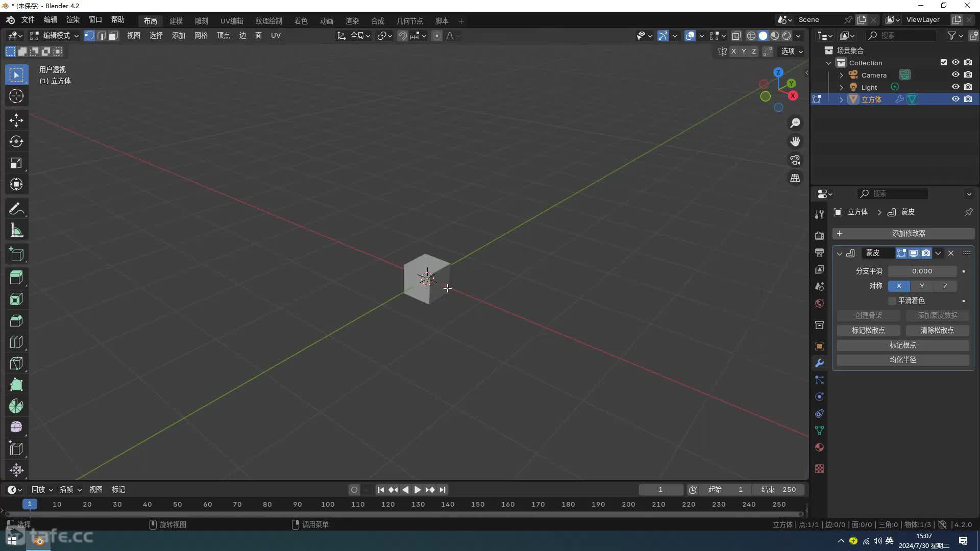Switch orthographic/perspective grid icon

(795, 178)
